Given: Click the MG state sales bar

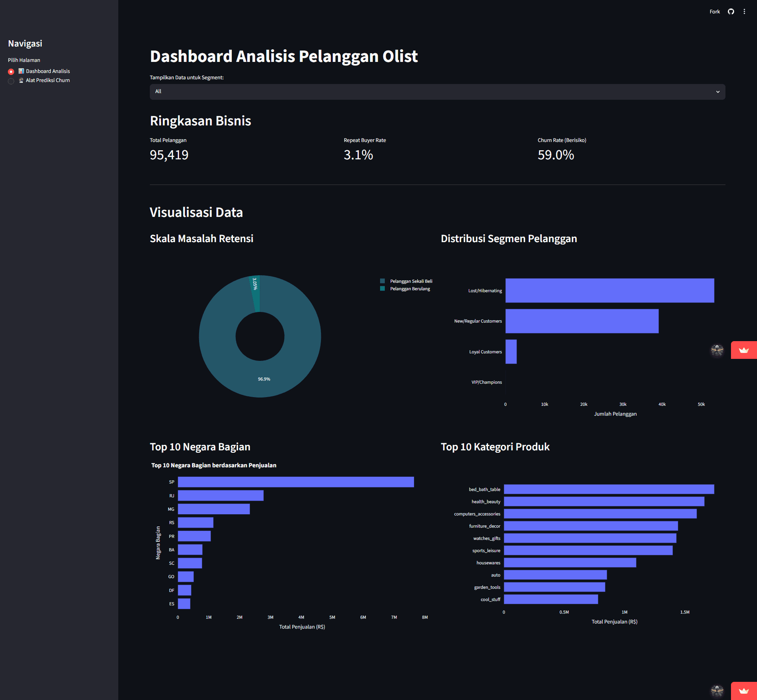Looking at the screenshot, I should 214,509.
